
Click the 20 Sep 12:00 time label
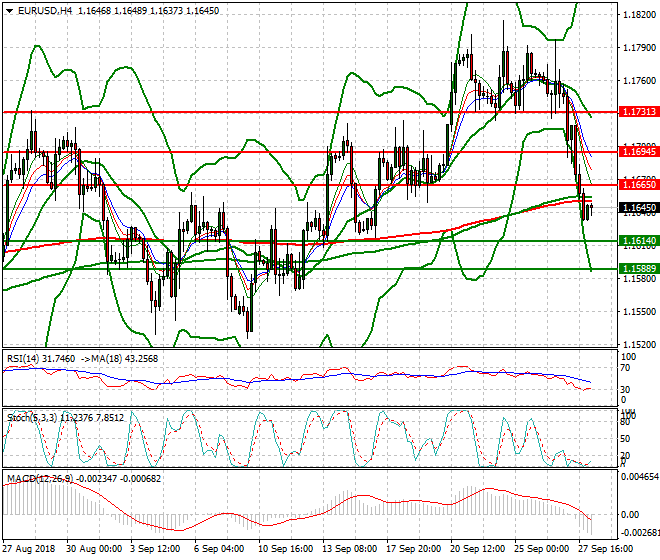coord(477,549)
